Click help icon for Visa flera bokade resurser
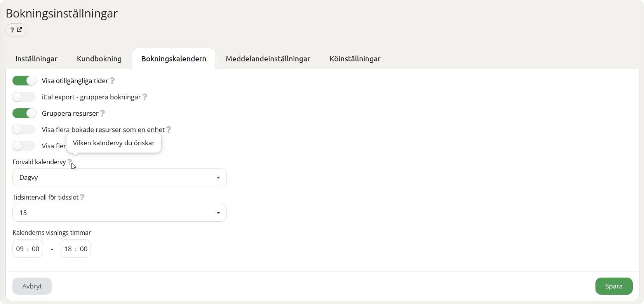Image resolution: width=644 pixels, height=304 pixels. pos(169,129)
